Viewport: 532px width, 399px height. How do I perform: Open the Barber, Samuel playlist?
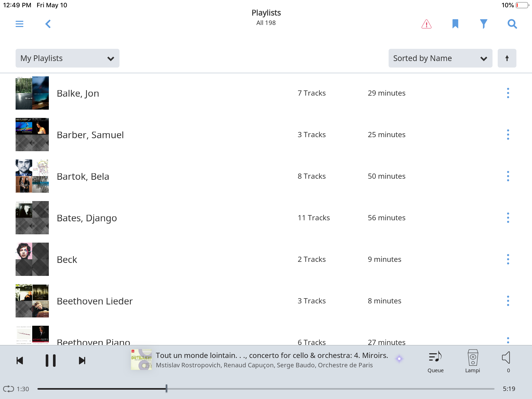coord(90,135)
